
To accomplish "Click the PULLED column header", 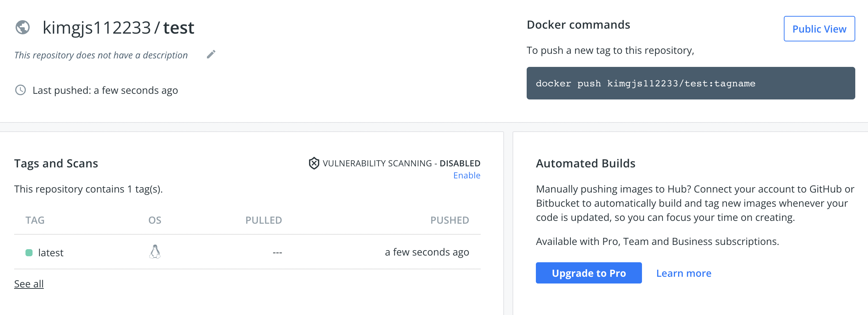I will (264, 220).
